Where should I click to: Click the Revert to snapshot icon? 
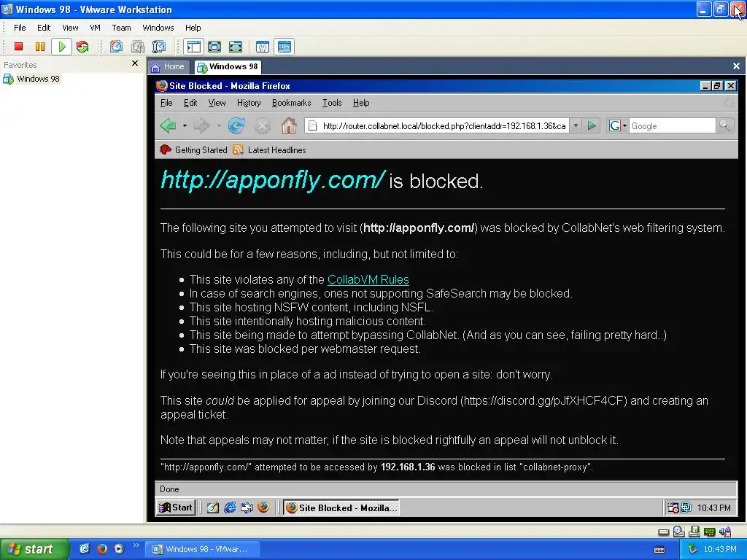click(x=138, y=47)
